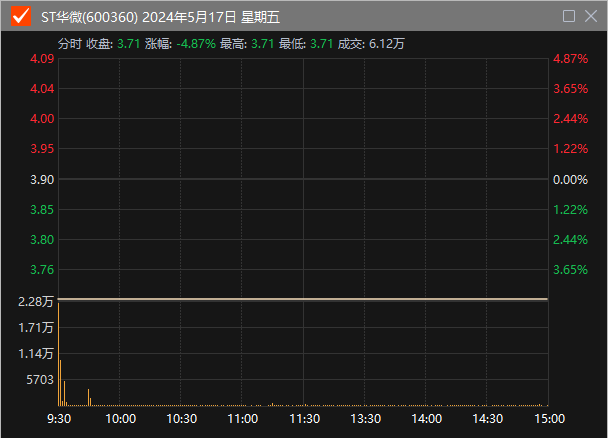Screen dimensions: 608x438
Task: Click the 3.95 price axis label
Action: (x=42, y=149)
